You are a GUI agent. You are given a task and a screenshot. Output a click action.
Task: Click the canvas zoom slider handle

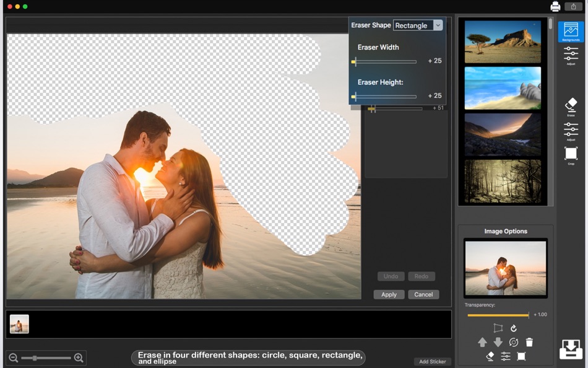pos(35,358)
